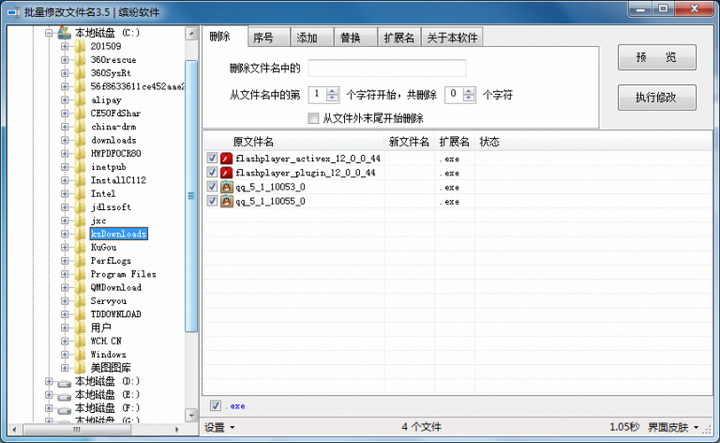Click the tree horizontal scrollbar thumb
Viewport: 720px width, 443px height.
tap(78, 430)
